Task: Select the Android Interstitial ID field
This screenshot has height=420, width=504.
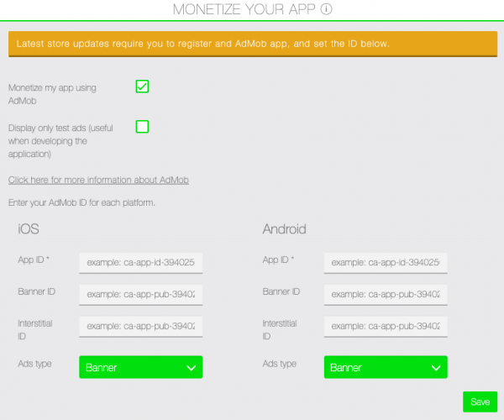Action: (x=386, y=326)
